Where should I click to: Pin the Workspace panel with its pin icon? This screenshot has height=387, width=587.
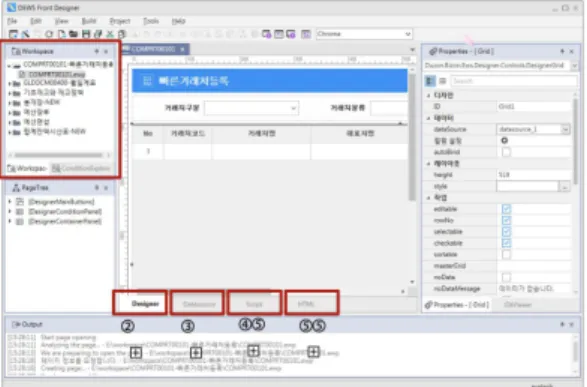(97, 51)
